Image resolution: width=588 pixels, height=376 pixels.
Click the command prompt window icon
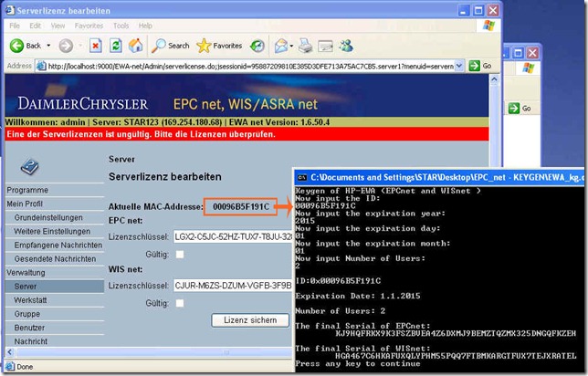coord(302,178)
